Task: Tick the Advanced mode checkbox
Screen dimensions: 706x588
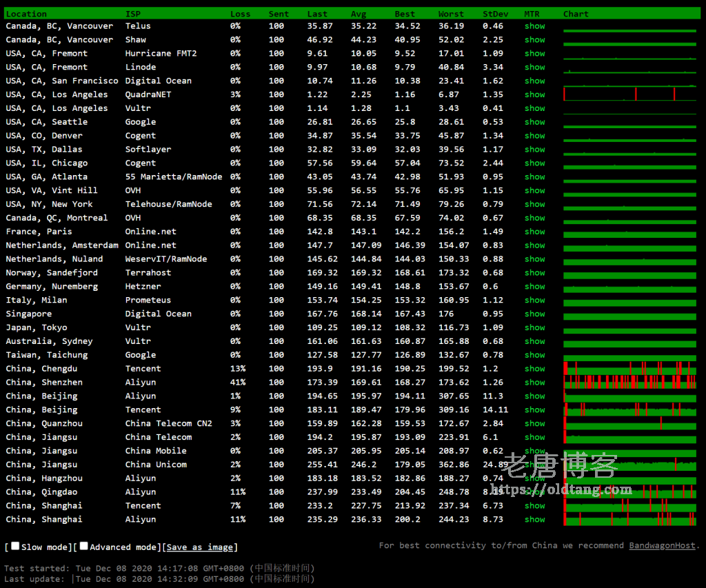Action: pyautogui.click(x=83, y=546)
